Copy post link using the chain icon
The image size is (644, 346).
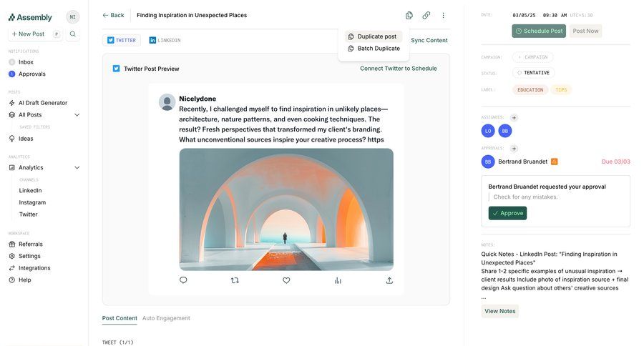(426, 15)
